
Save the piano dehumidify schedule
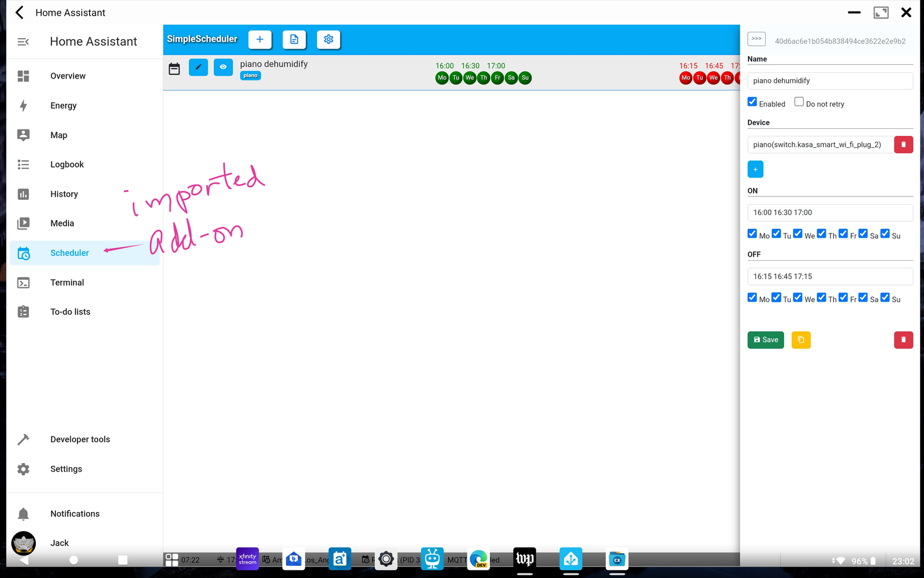tap(766, 340)
